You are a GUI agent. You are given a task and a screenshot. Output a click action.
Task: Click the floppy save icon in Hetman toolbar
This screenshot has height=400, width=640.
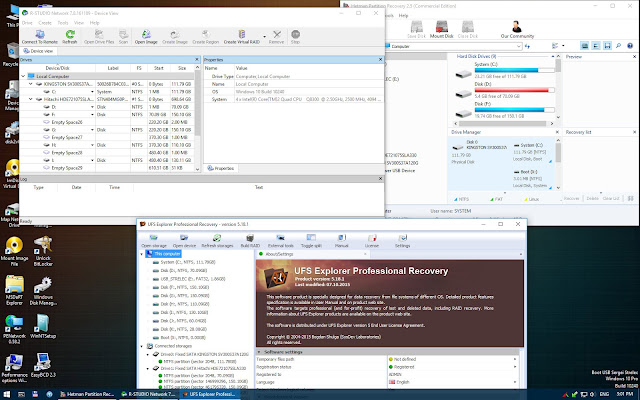(x=607, y=46)
